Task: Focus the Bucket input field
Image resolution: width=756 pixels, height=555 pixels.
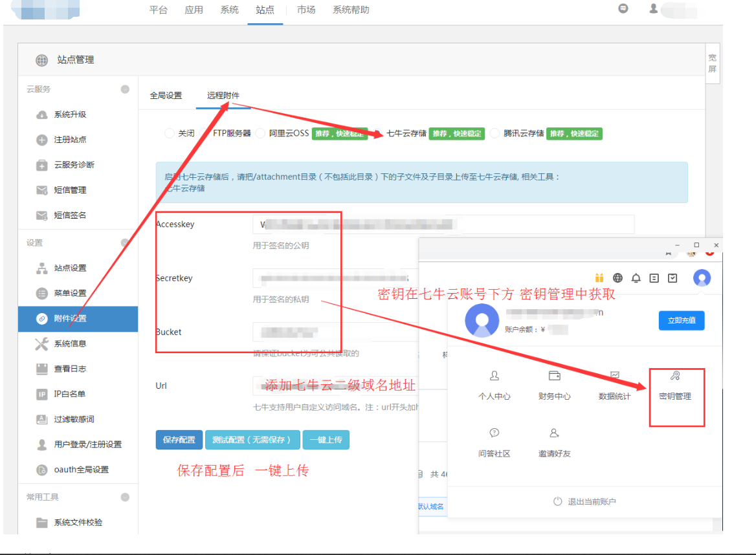Action: point(335,332)
